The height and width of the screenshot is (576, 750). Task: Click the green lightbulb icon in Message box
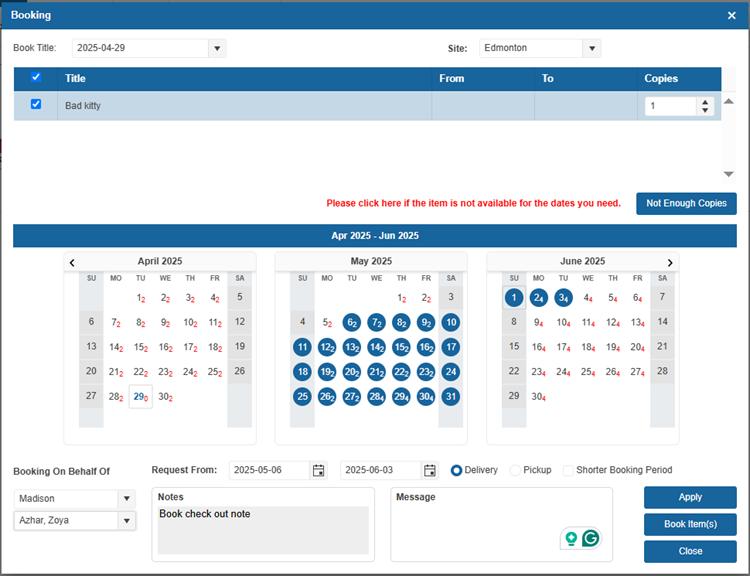click(x=571, y=538)
